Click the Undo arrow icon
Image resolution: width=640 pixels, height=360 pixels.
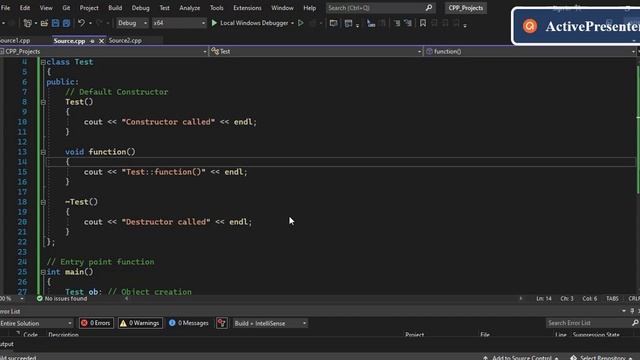point(81,23)
